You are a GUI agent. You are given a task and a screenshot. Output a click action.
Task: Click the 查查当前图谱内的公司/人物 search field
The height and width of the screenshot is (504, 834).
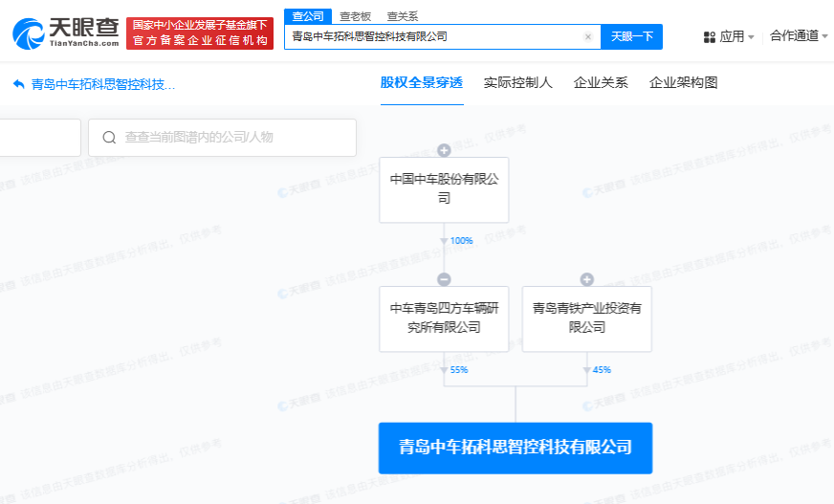pos(230,138)
